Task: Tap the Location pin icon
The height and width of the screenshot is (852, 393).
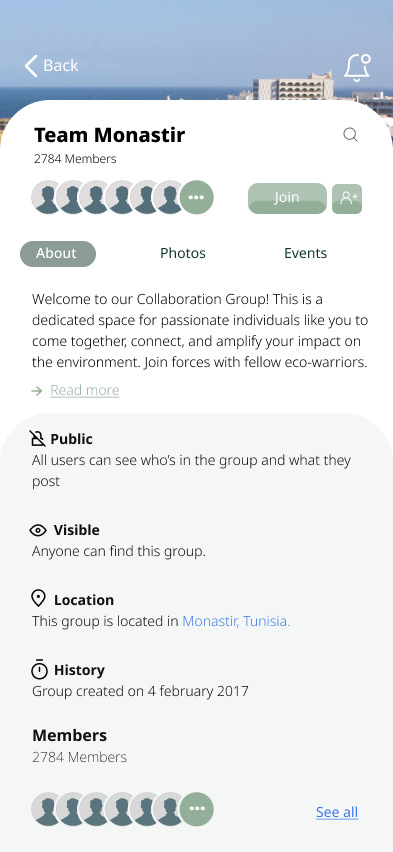Action: (38, 599)
